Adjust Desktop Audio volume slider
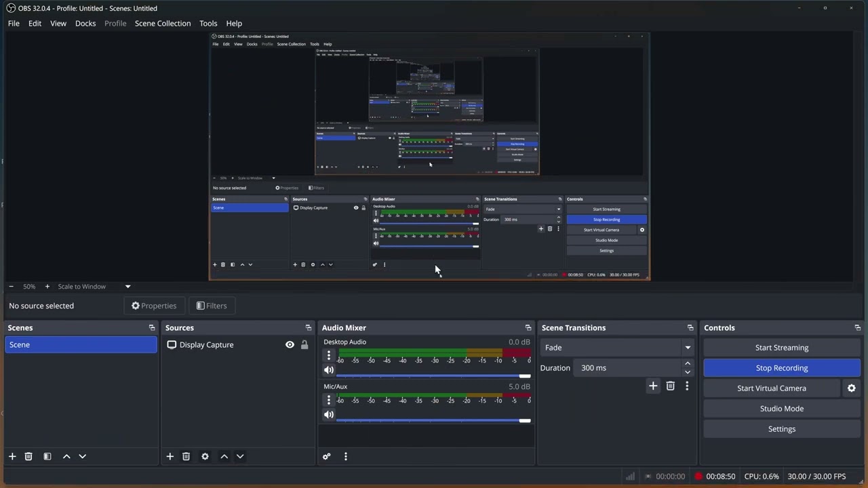868x488 pixels. click(433, 376)
